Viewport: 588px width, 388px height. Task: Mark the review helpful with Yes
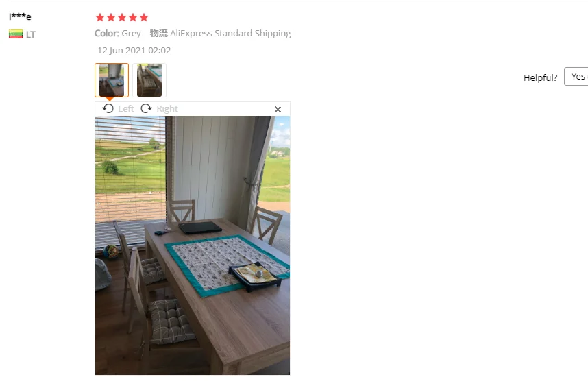[576, 77]
